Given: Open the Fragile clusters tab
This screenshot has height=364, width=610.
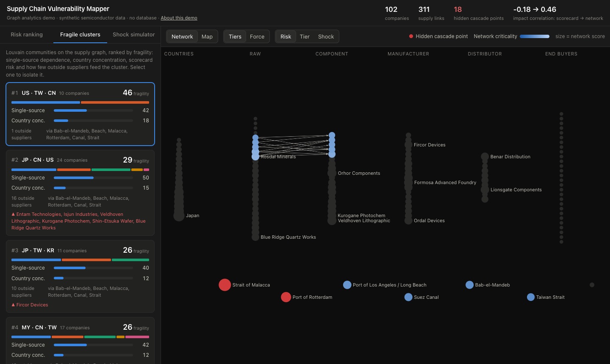Looking at the screenshot, I should tap(80, 35).
